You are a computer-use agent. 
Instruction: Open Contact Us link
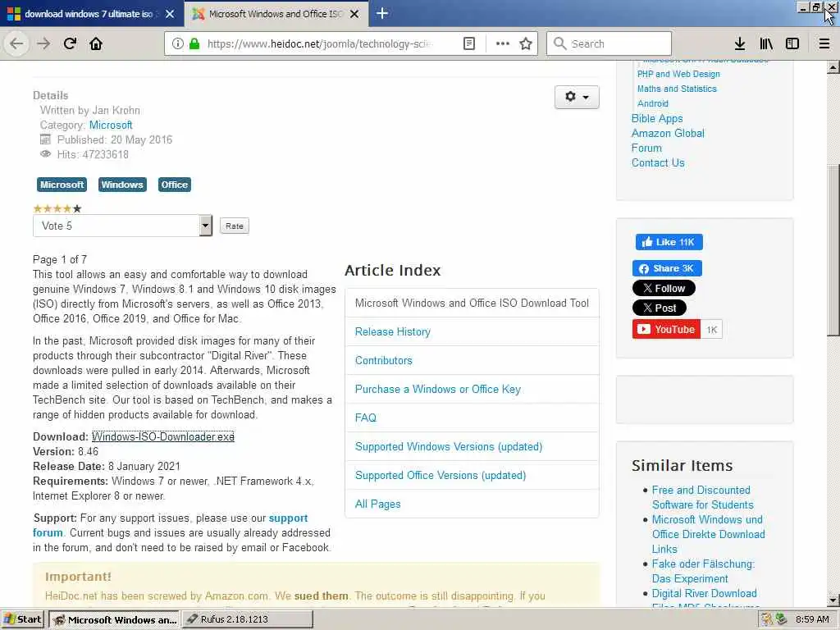tap(658, 163)
